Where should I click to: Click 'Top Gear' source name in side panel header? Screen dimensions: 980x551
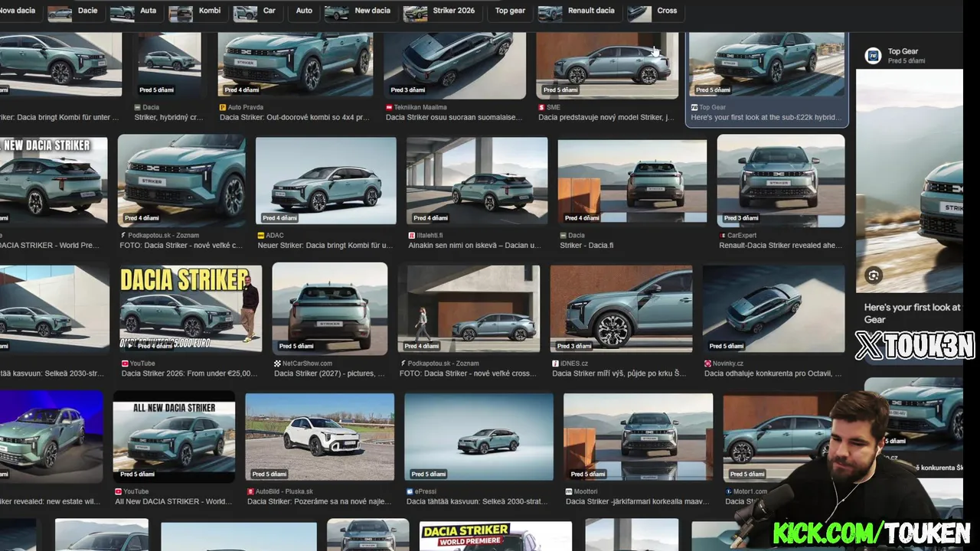click(x=903, y=51)
